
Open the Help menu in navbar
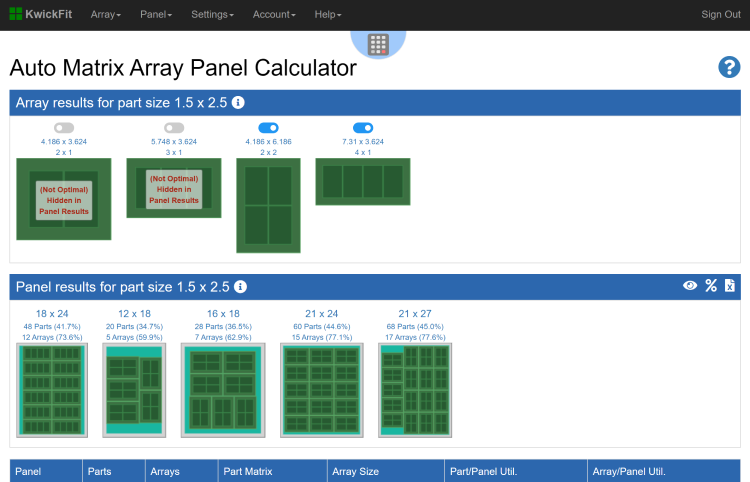tap(327, 15)
